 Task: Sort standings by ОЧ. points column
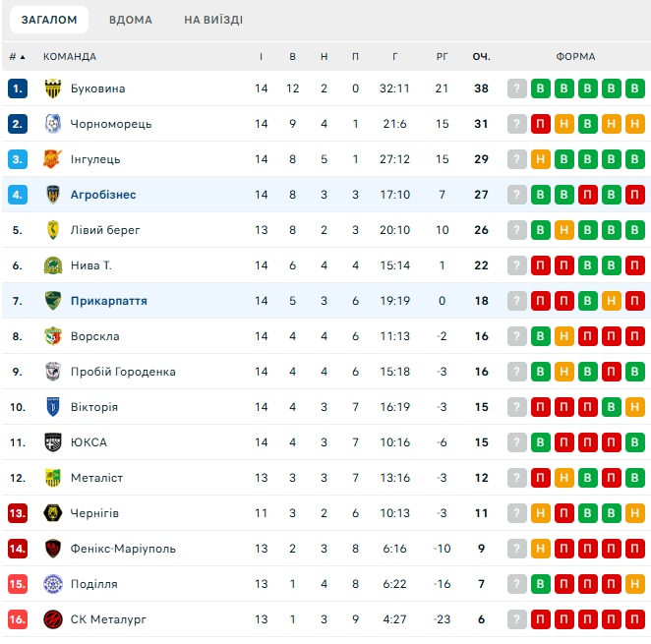point(481,56)
